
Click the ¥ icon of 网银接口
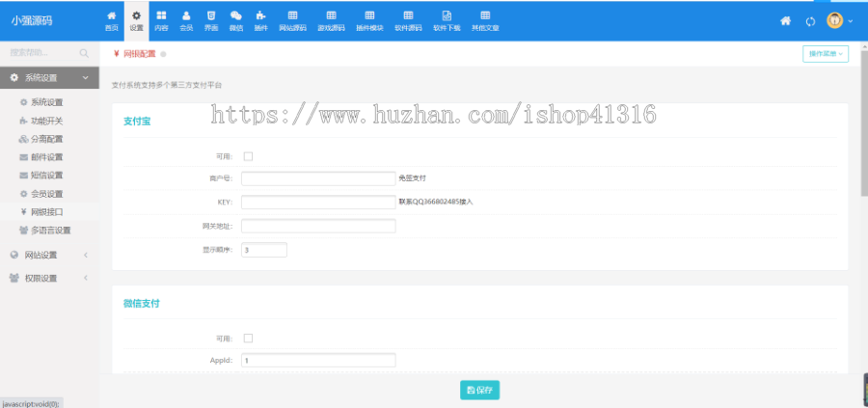point(23,212)
